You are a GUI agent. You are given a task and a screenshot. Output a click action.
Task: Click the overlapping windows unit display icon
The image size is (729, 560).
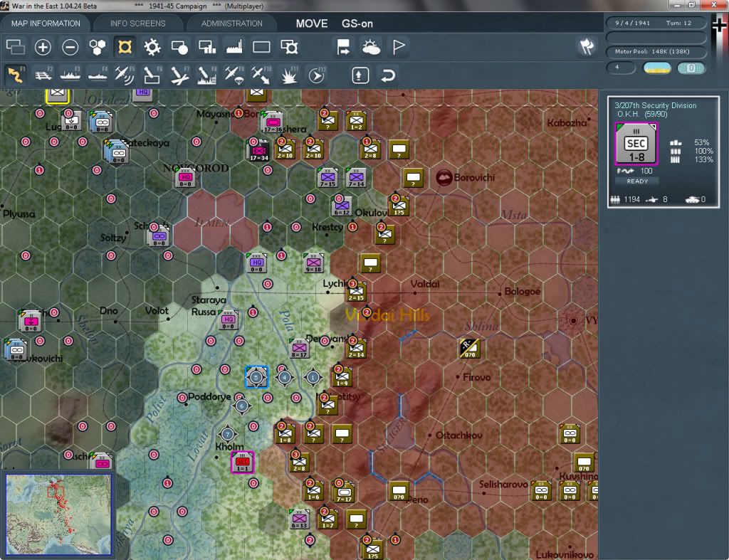click(x=16, y=47)
